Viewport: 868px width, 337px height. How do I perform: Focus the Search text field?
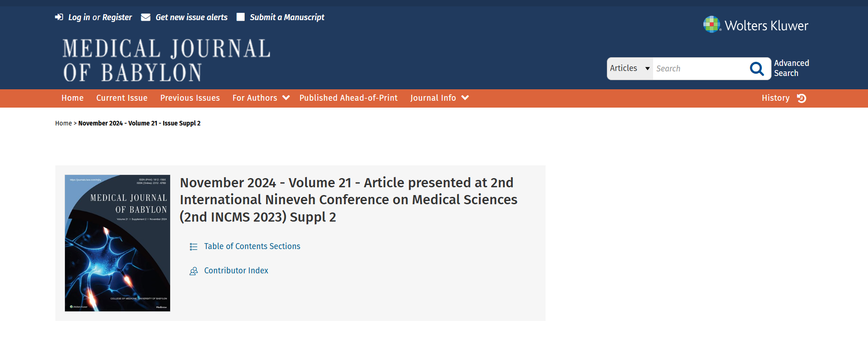[700, 69]
